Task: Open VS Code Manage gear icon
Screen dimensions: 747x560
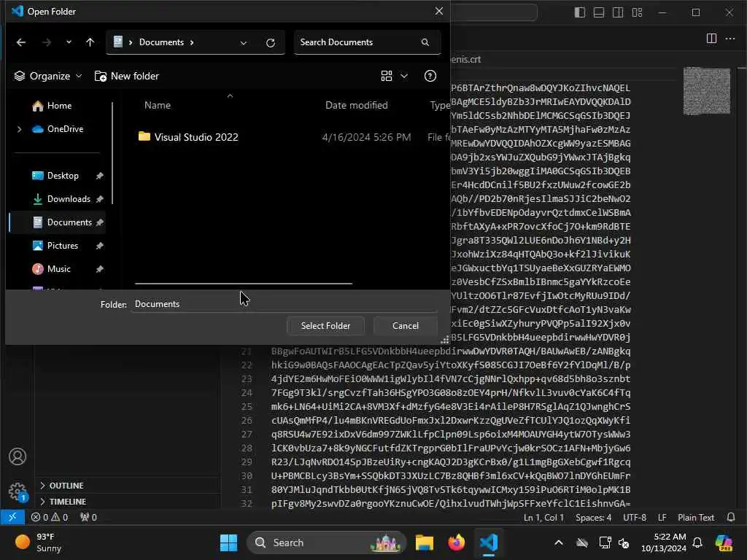Action: click(x=18, y=492)
